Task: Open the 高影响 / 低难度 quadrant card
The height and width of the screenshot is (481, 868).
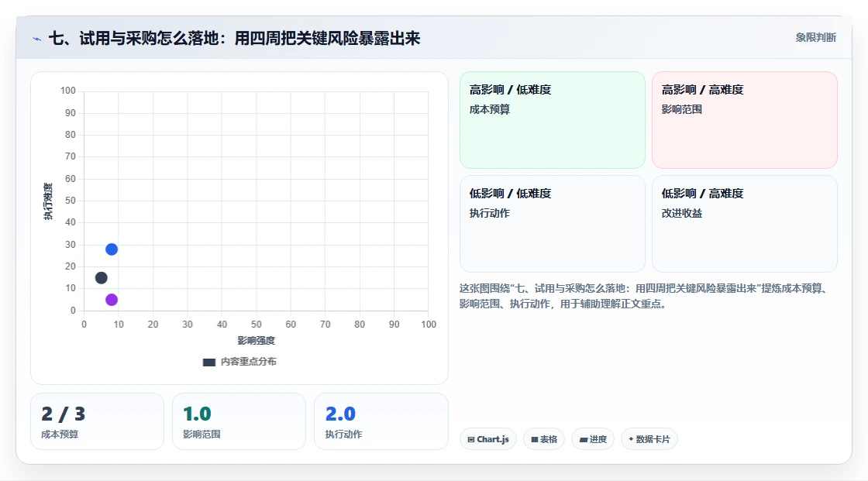Action: pyautogui.click(x=553, y=119)
